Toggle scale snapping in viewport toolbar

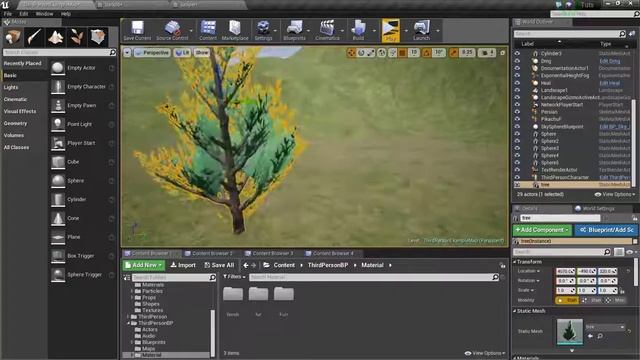pyautogui.click(x=453, y=53)
